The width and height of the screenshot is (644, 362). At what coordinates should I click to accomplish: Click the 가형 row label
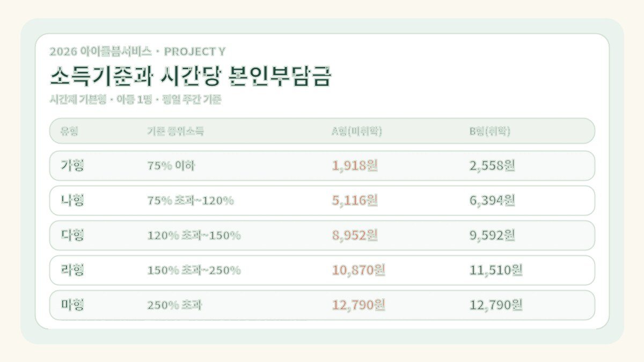[72, 166]
